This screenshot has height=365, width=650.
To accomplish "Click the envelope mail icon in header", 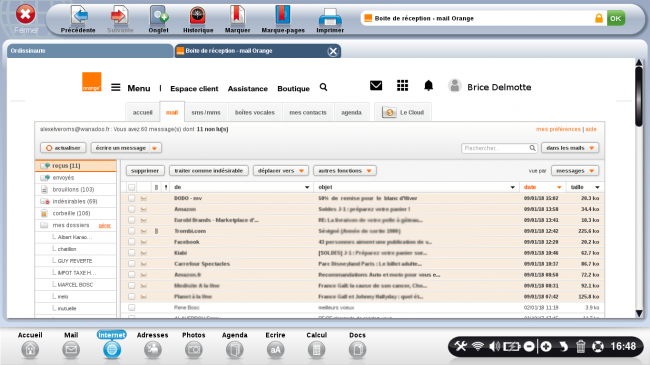I will tap(376, 85).
